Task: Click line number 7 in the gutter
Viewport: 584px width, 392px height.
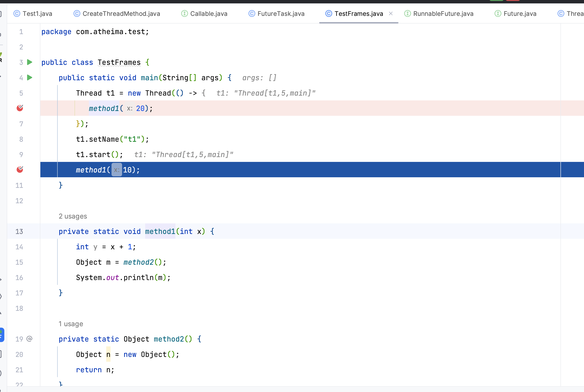Action: tap(21, 124)
